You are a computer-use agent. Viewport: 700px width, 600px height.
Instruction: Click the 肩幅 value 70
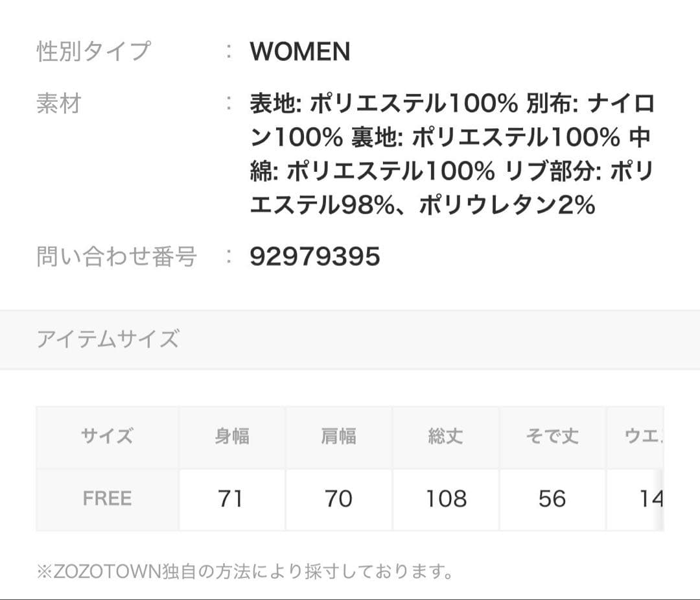[338, 499]
